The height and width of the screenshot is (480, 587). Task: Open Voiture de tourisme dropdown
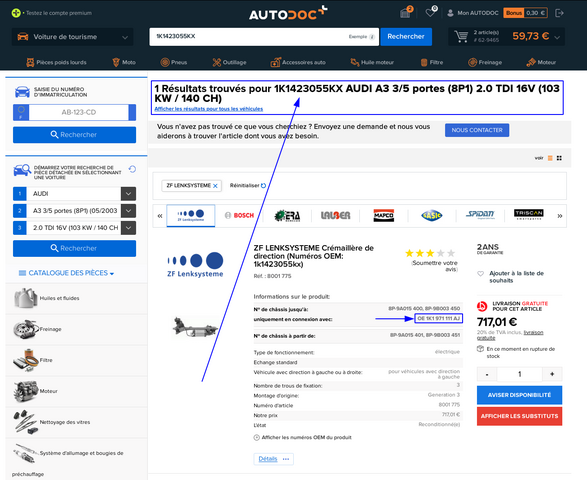point(72,37)
